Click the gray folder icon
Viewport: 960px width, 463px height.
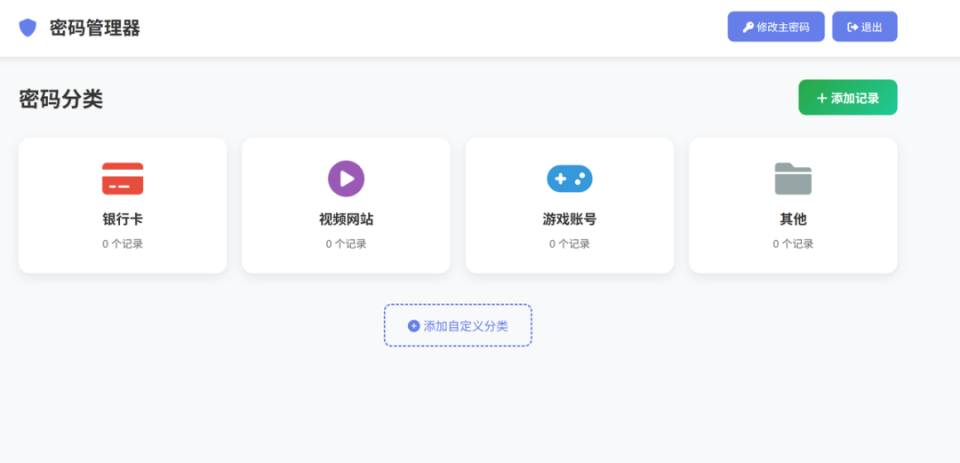(793, 179)
